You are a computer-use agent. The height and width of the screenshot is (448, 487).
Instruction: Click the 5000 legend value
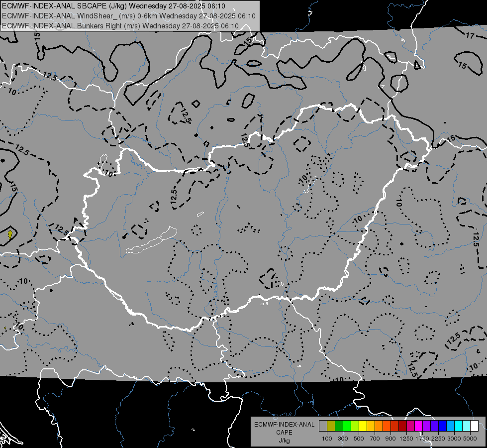point(470,439)
